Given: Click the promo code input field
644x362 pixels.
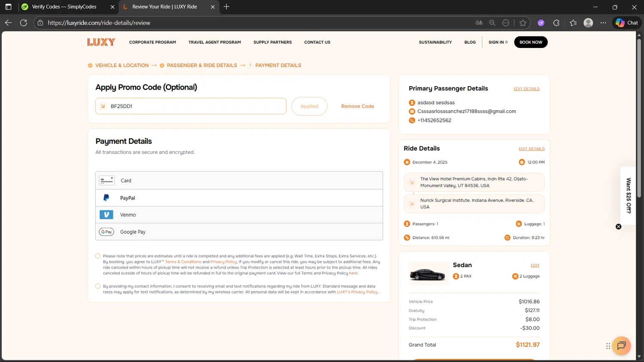Looking at the screenshot, I should click(191, 106).
